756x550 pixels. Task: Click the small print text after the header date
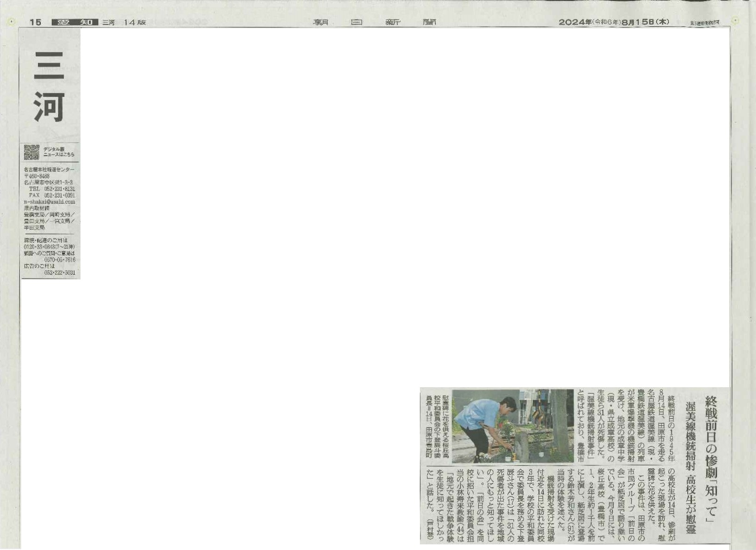pos(705,22)
